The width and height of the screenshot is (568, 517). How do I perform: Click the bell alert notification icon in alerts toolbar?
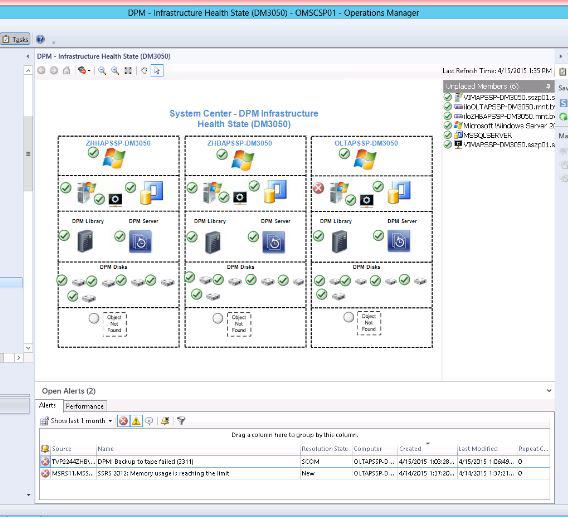point(165,421)
